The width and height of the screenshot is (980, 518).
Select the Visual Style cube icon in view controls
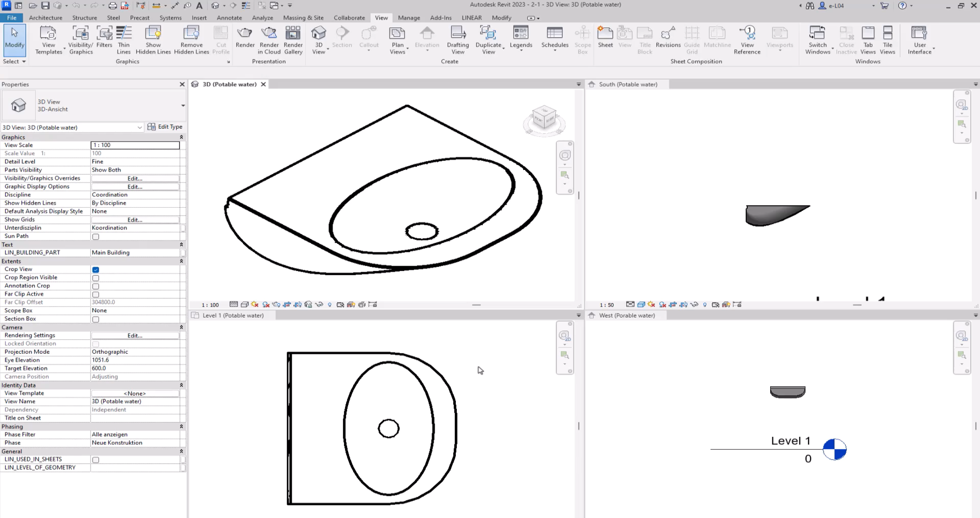pyautogui.click(x=244, y=305)
